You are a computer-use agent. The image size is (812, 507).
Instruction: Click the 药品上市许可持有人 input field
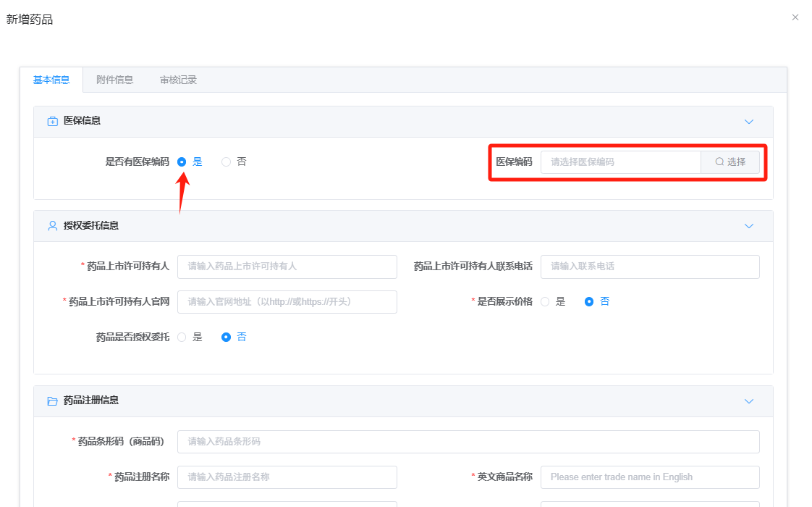click(x=287, y=267)
